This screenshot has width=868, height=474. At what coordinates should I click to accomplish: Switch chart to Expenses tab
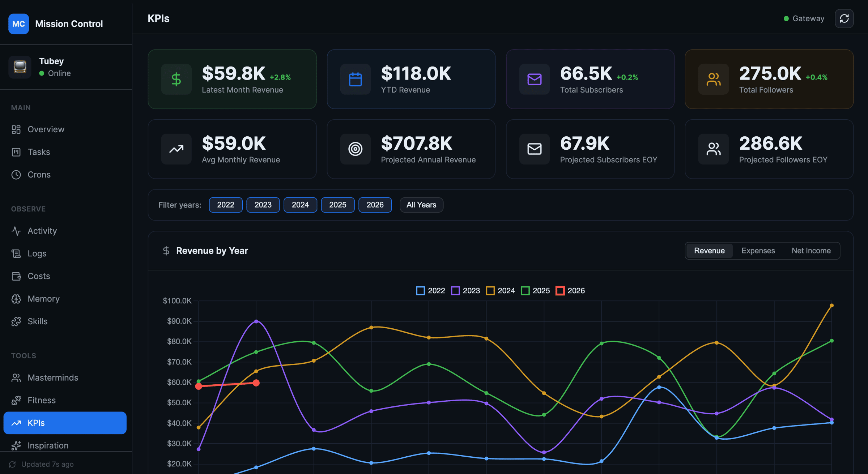[758, 251]
